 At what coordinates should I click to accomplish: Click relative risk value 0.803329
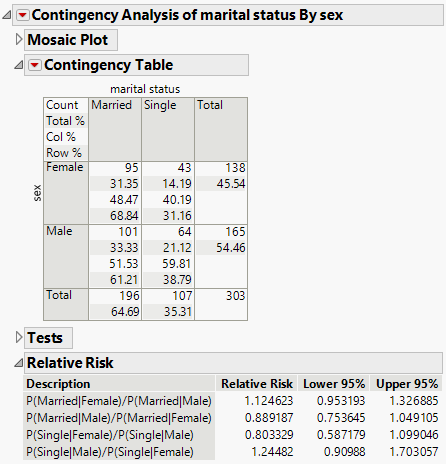(269, 435)
